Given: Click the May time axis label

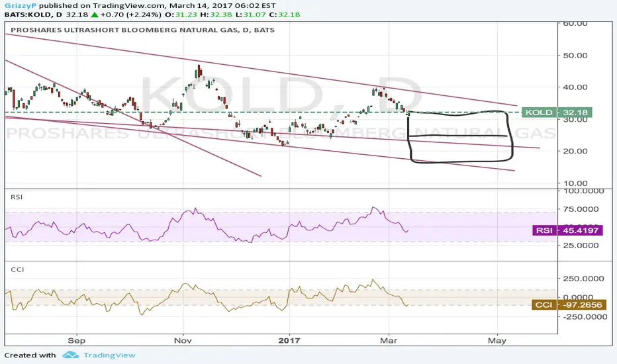Looking at the screenshot, I should pyautogui.click(x=497, y=340).
